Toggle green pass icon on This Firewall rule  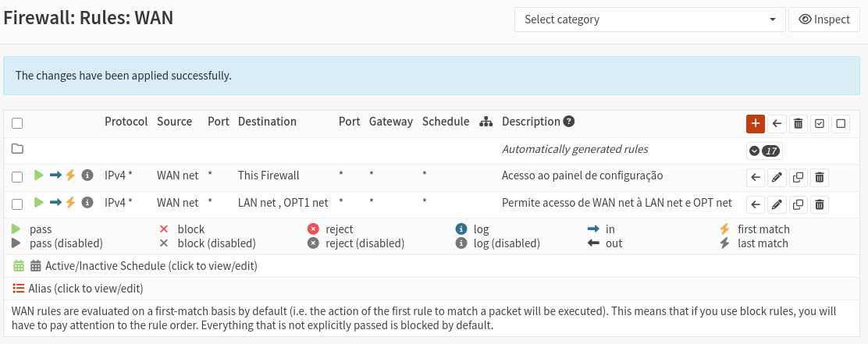coord(39,176)
